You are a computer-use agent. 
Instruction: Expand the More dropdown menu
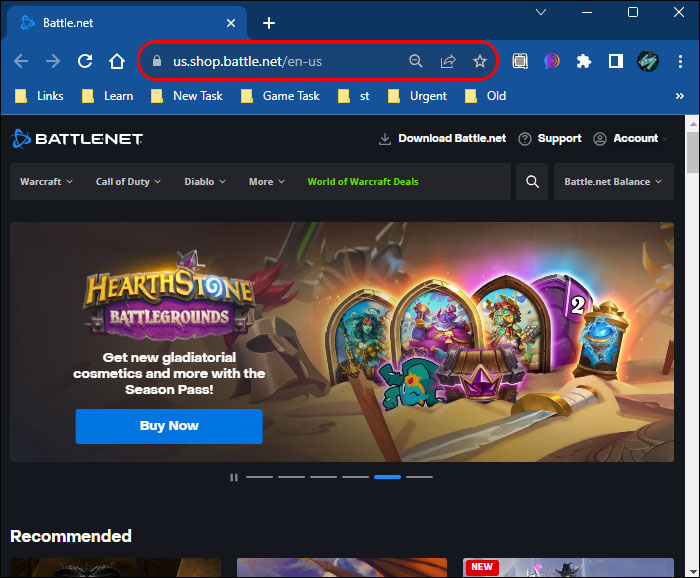click(x=267, y=182)
